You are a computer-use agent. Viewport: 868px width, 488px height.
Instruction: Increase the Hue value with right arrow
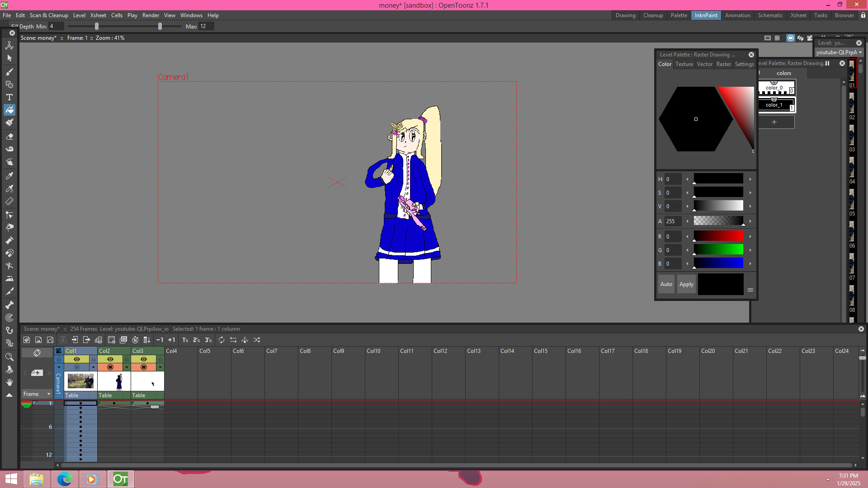(x=750, y=179)
